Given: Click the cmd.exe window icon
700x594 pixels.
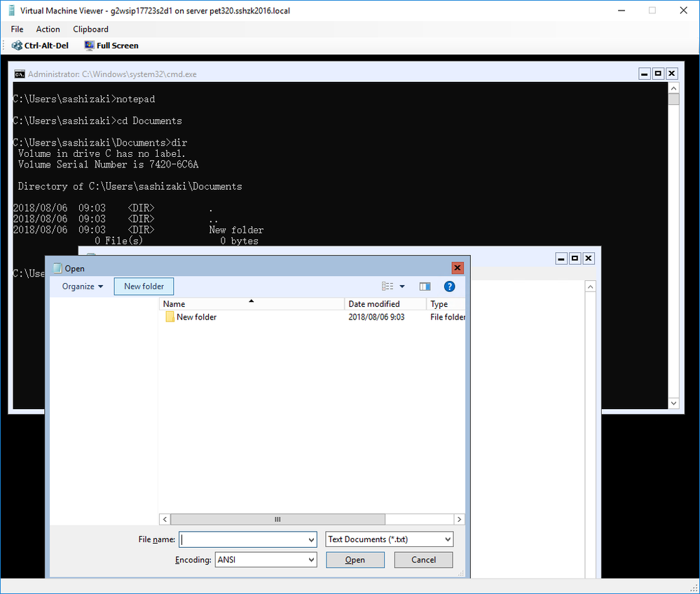Looking at the screenshot, I should (x=20, y=74).
